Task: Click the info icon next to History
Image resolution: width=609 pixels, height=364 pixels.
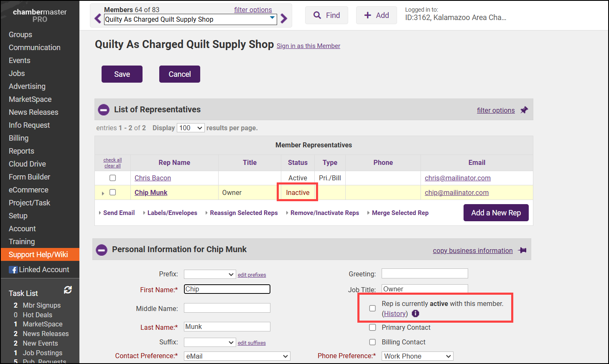Action: click(x=415, y=313)
